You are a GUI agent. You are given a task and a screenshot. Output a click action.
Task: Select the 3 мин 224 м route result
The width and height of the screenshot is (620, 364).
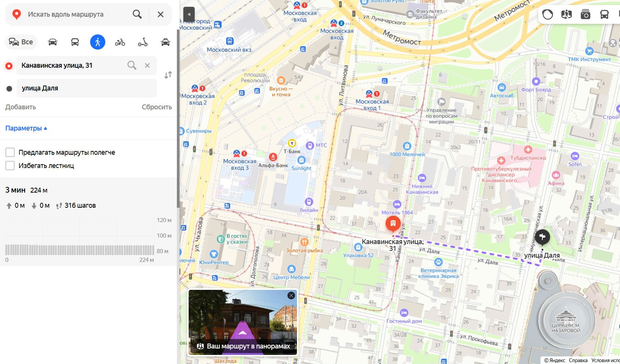coord(89,190)
